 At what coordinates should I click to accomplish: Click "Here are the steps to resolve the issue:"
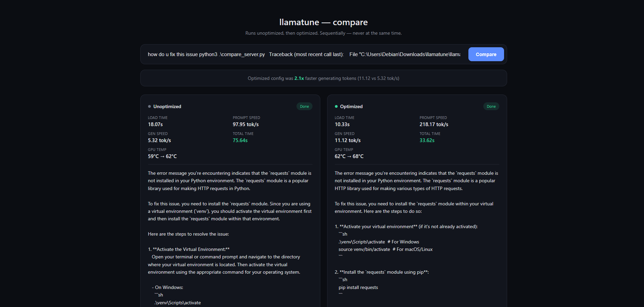click(189, 234)
